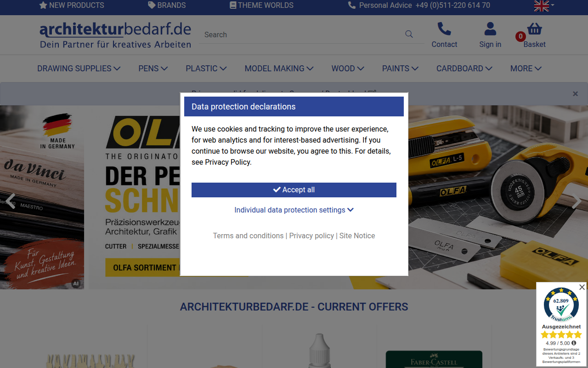Click the Data protection declarations title
This screenshot has width=588, height=368.
pyautogui.click(x=243, y=107)
